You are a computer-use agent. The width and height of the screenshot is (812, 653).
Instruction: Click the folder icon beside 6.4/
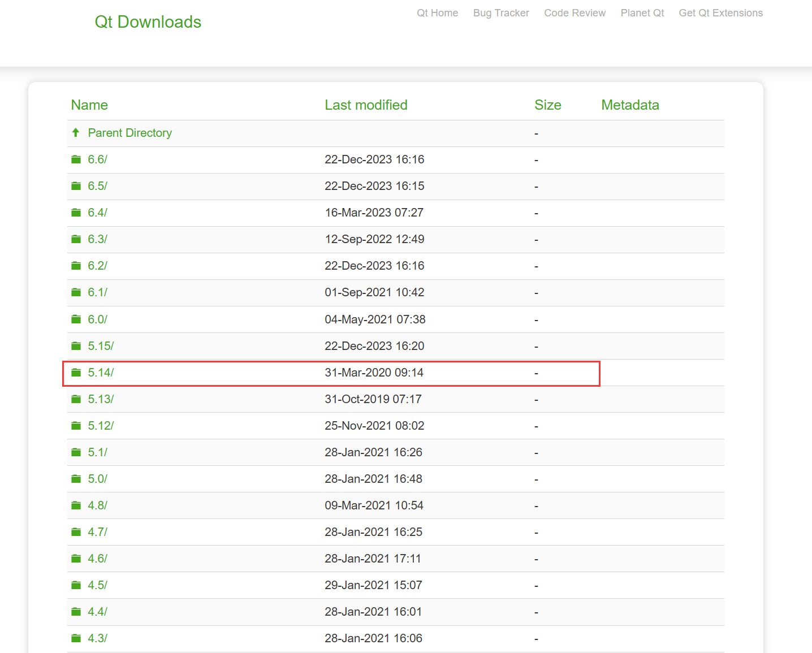click(x=76, y=213)
